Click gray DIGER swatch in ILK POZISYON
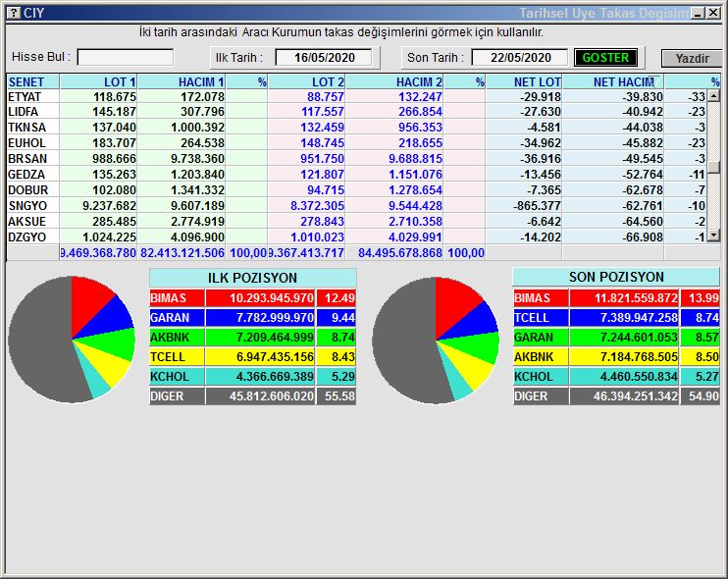Viewport: 728px width, 579px height. 177,396
